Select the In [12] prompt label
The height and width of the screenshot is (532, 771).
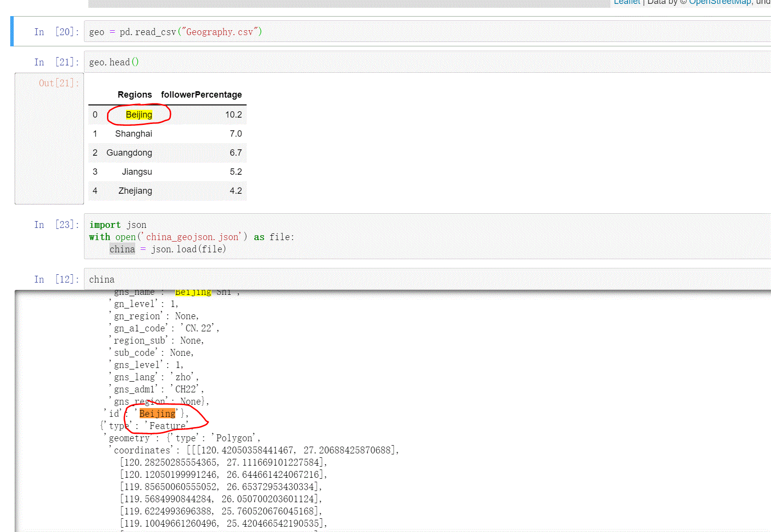(57, 279)
